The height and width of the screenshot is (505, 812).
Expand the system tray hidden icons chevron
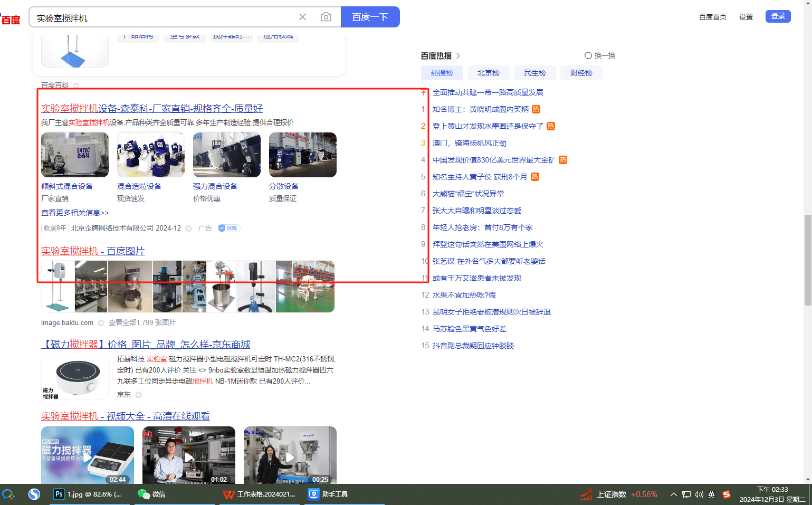[673, 494]
